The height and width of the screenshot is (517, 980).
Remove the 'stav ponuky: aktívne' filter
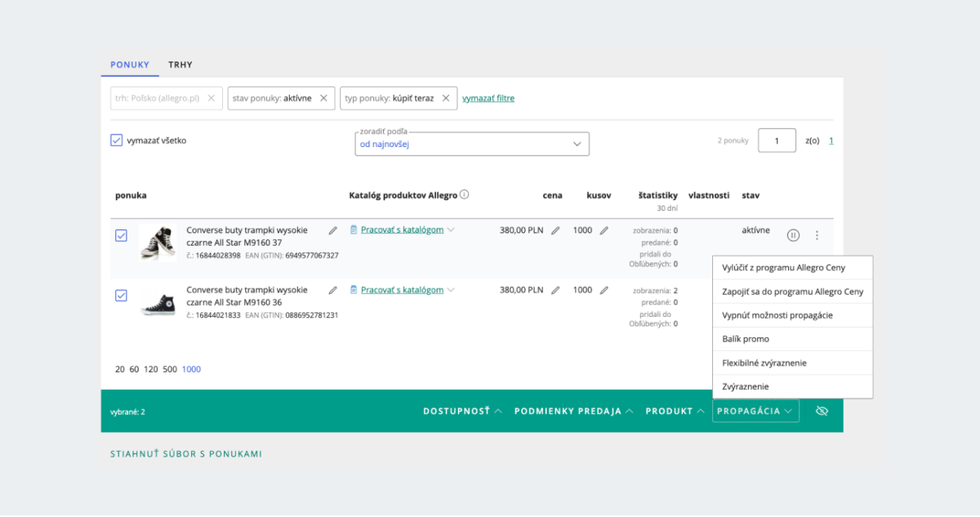click(x=323, y=98)
